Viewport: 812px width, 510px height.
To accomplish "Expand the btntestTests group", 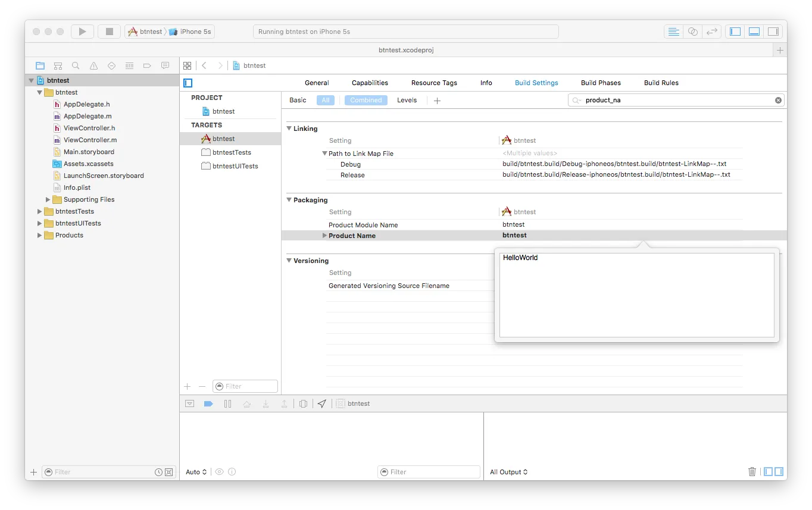I will pos(40,211).
